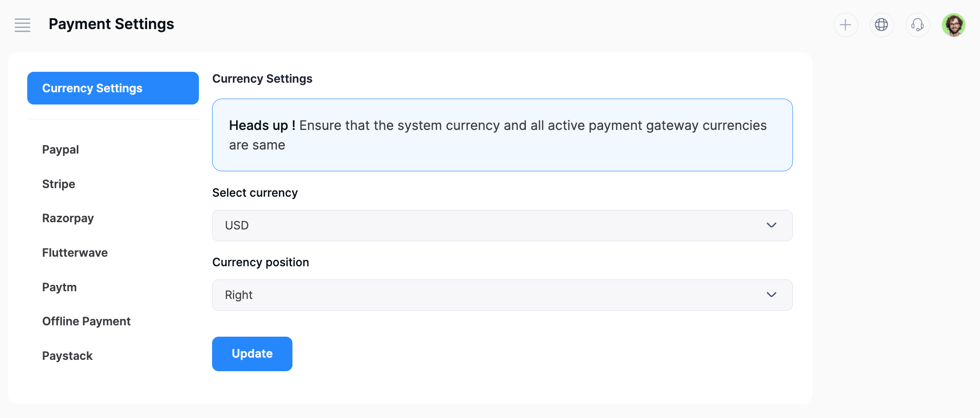Open the hamburger sidebar menu

click(22, 25)
